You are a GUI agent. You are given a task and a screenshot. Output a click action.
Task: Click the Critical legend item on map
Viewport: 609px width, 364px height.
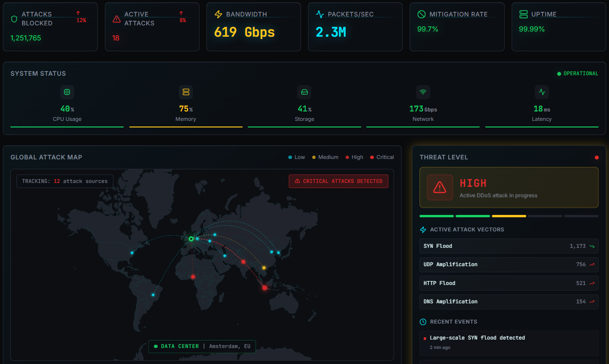[381, 157]
